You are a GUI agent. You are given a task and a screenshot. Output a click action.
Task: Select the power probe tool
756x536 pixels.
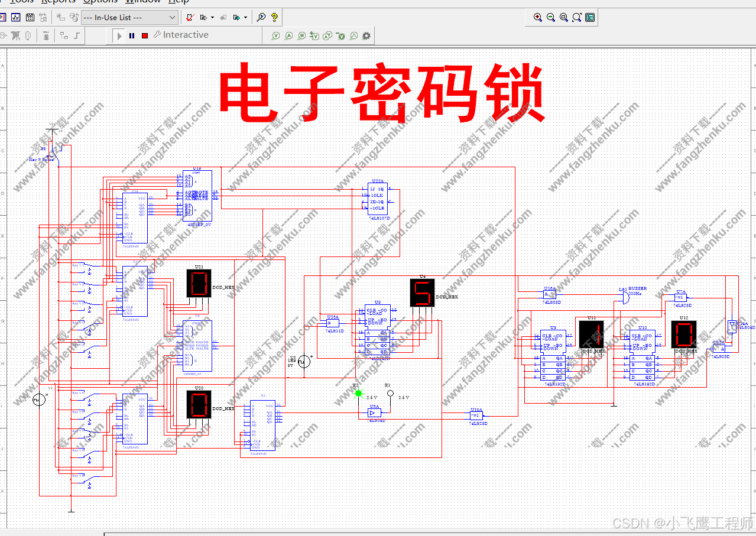[301, 35]
